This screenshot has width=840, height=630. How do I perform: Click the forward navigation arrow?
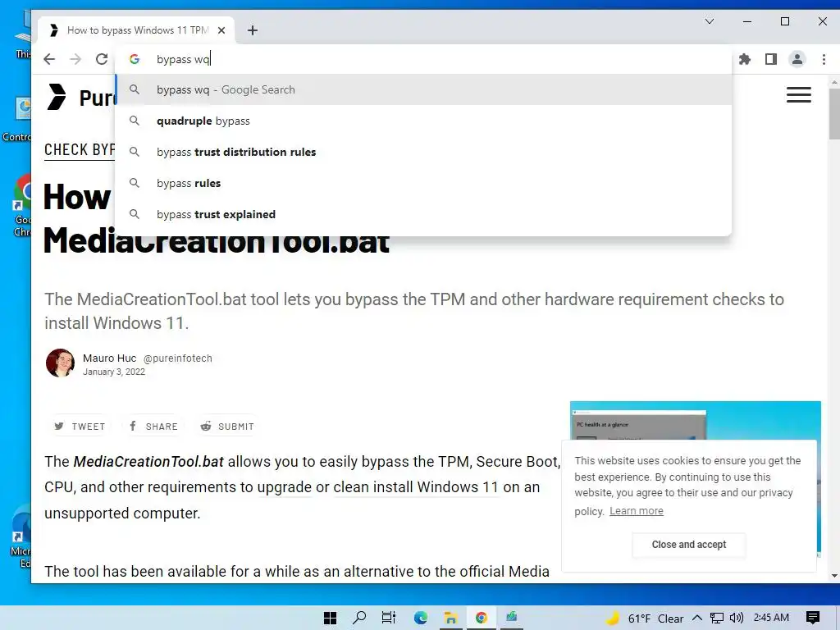[75, 59]
